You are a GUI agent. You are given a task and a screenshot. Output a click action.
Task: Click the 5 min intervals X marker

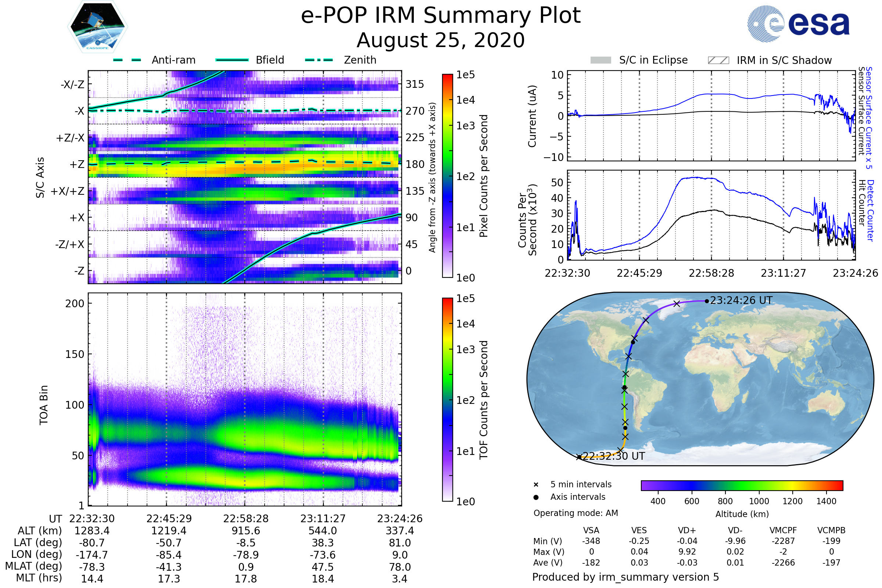(x=536, y=484)
